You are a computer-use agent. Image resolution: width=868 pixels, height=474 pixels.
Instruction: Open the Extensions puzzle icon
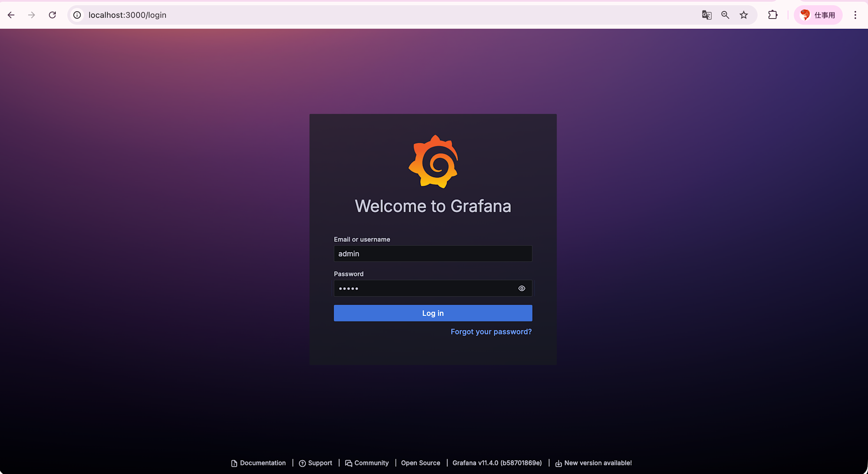pyautogui.click(x=773, y=15)
